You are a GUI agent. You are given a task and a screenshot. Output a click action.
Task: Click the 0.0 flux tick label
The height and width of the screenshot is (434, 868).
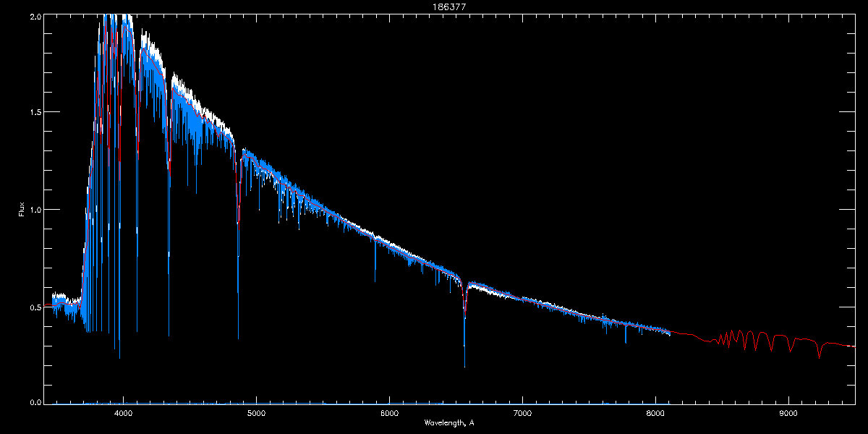[34, 402]
